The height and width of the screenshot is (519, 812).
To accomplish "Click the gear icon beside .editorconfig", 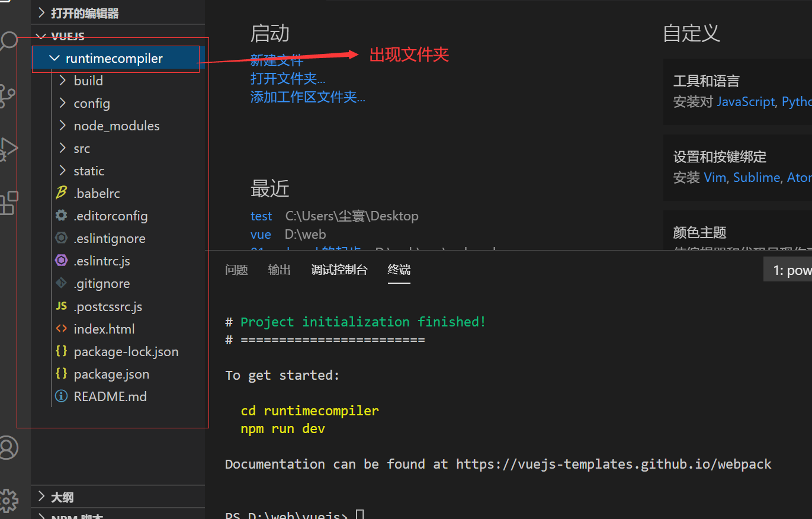I will (61, 216).
